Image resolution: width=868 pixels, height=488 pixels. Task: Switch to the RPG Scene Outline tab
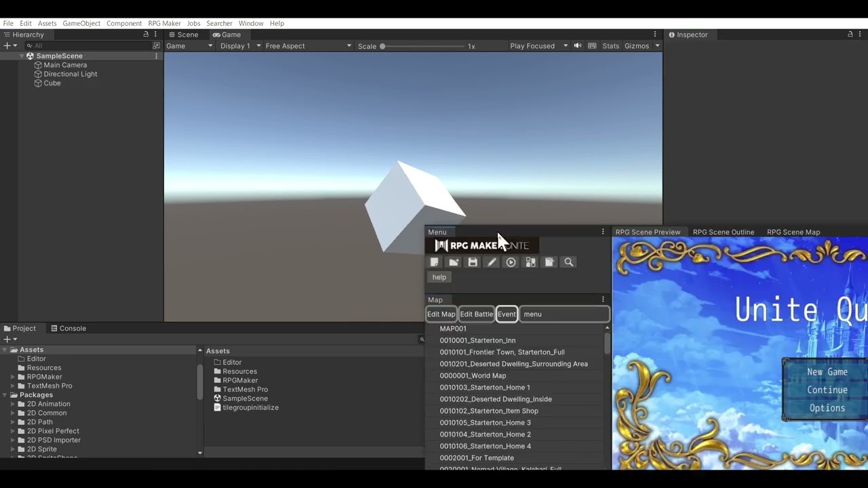(x=723, y=232)
